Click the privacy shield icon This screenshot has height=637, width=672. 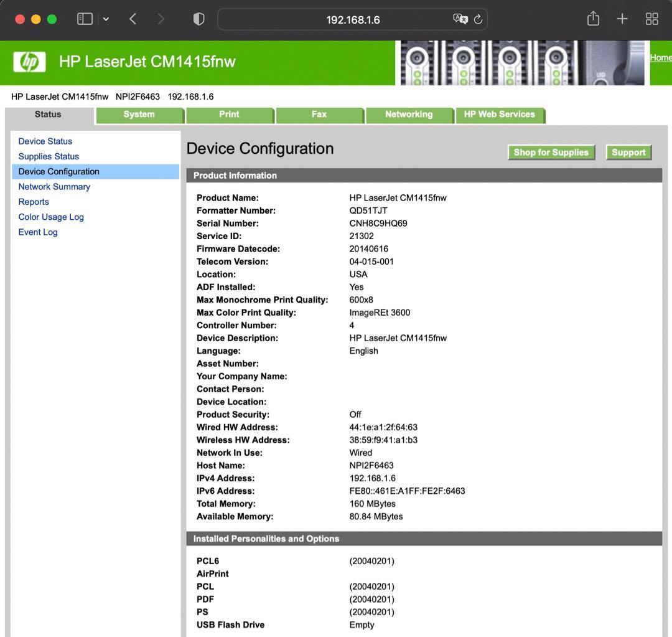pos(199,19)
